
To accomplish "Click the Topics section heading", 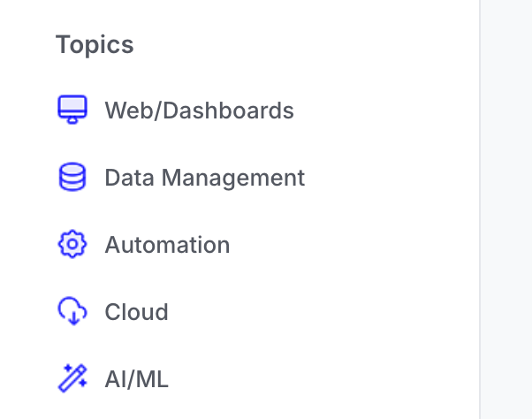I will tap(95, 45).
